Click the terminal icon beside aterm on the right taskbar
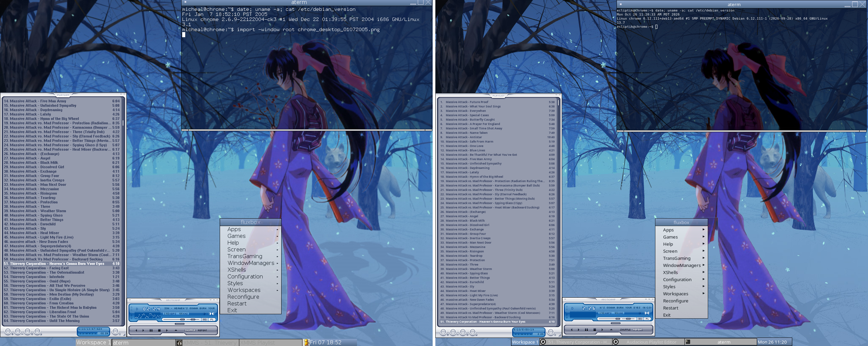Screen dimensions: 868x346 pyautogui.click(x=688, y=342)
